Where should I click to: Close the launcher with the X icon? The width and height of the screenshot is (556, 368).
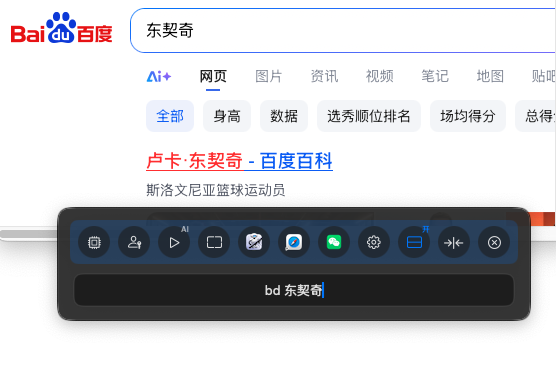[x=494, y=242]
